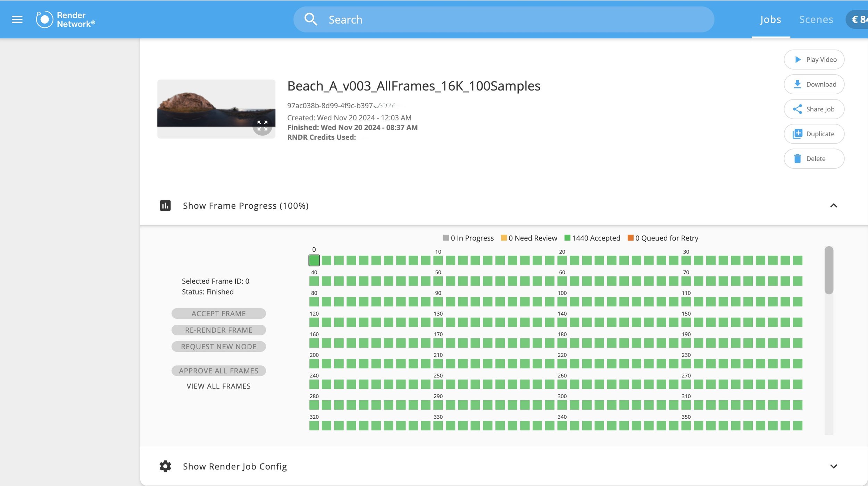Screen dimensions: 868x486
Task: Select the frame 0 green square
Action: (x=314, y=261)
